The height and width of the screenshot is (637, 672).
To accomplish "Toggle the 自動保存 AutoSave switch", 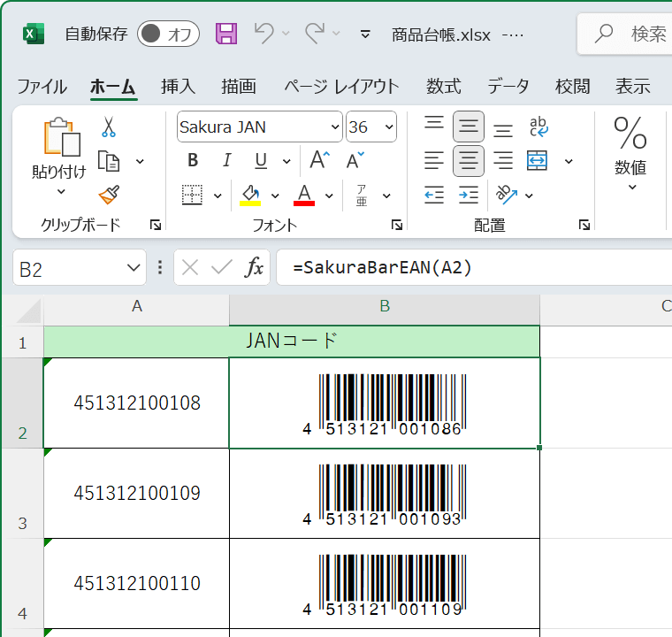I will [x=168, y=34].
